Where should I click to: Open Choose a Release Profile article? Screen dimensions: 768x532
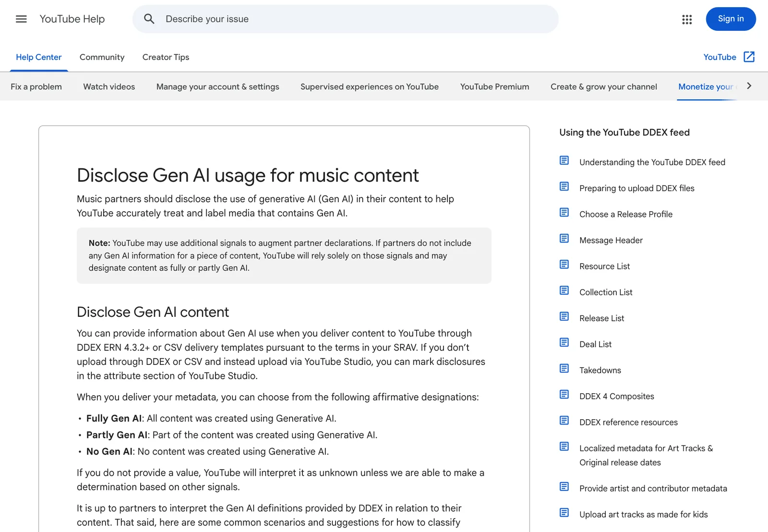point(625,214)
